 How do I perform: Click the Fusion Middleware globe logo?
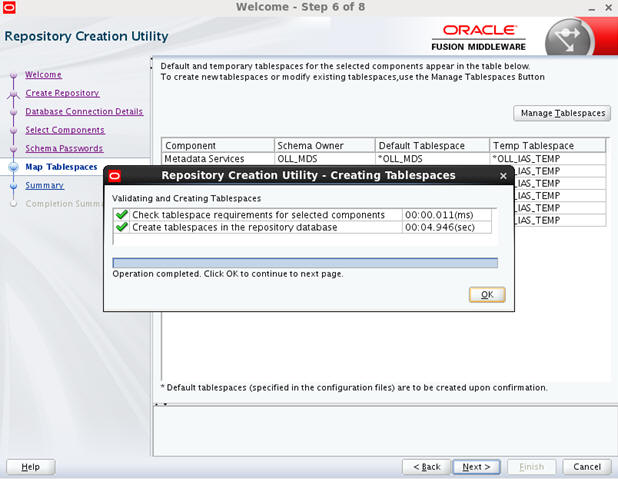pyautogui.click(x=568, y=39)
